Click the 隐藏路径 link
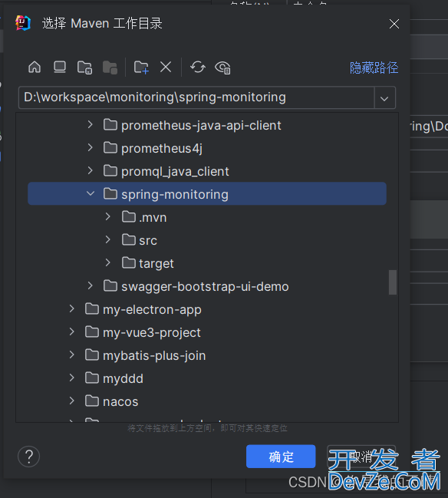The image size is (448, 498). point(374,68)
